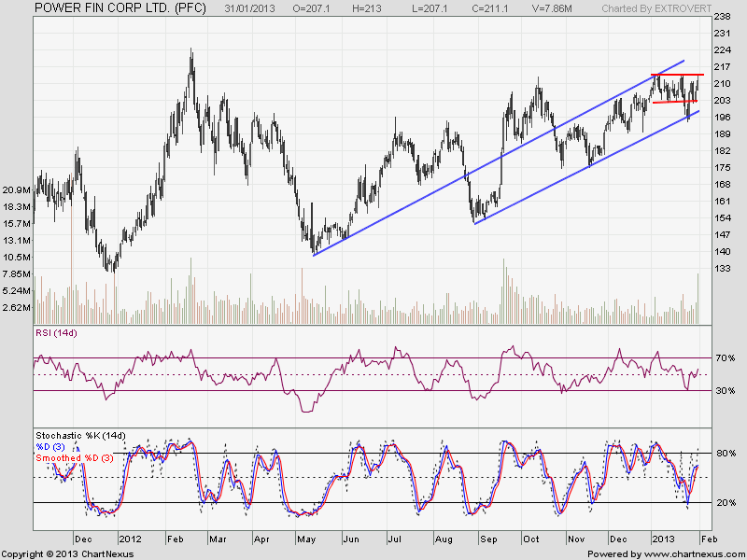Click the blue %D (3) legend label

pos(51,447)
